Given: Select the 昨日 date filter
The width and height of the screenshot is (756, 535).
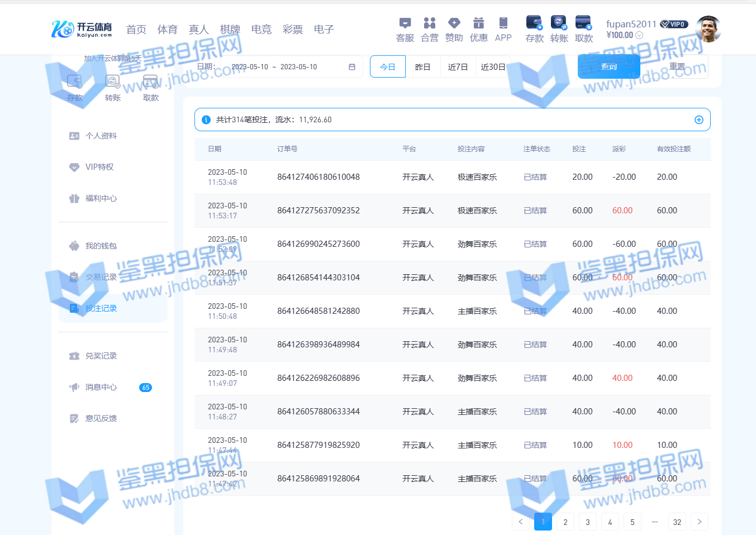Looking at the screenshot, I should [423, 67].
